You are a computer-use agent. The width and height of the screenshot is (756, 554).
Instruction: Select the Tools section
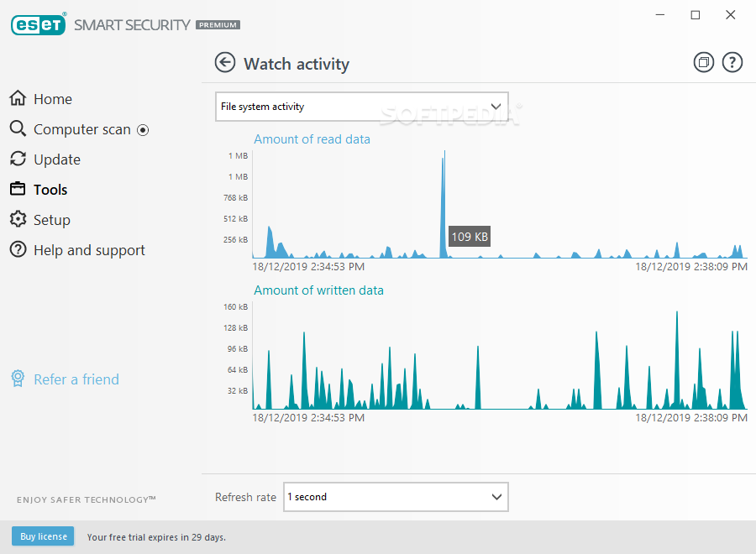click(50, 190)
